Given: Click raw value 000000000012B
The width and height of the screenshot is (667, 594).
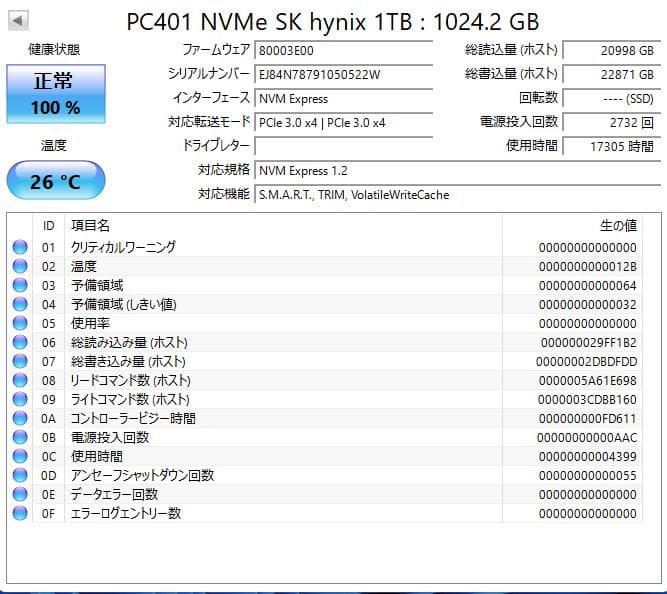Looking at the screenshot, I should [587, 267].
